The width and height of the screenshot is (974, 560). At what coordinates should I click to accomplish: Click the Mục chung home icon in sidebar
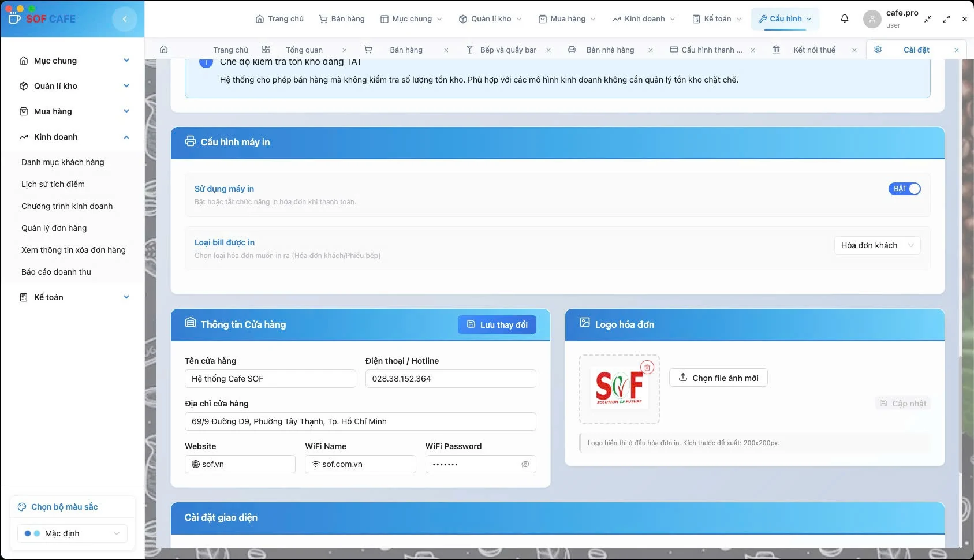24,61
